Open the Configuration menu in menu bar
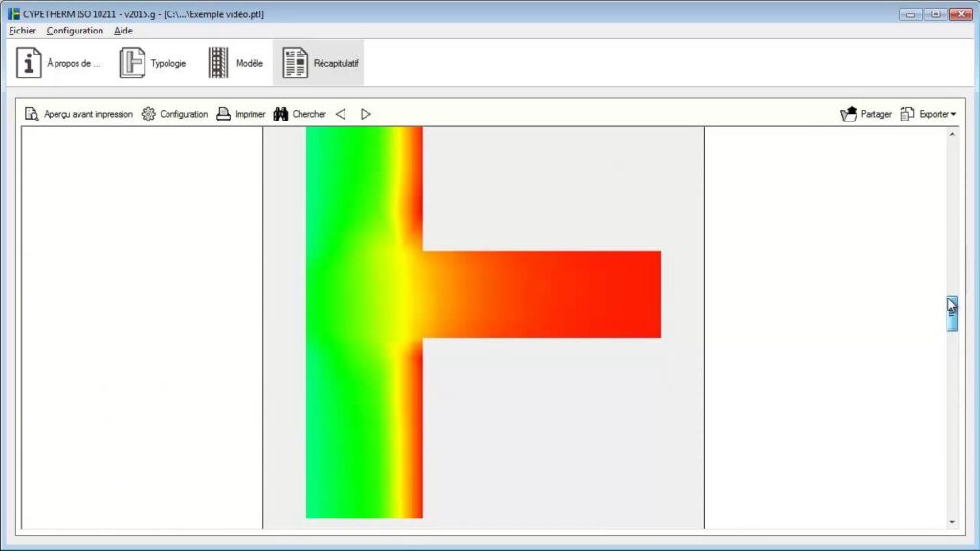The height and width of the screenshot is (551, 980). (75, 31)
